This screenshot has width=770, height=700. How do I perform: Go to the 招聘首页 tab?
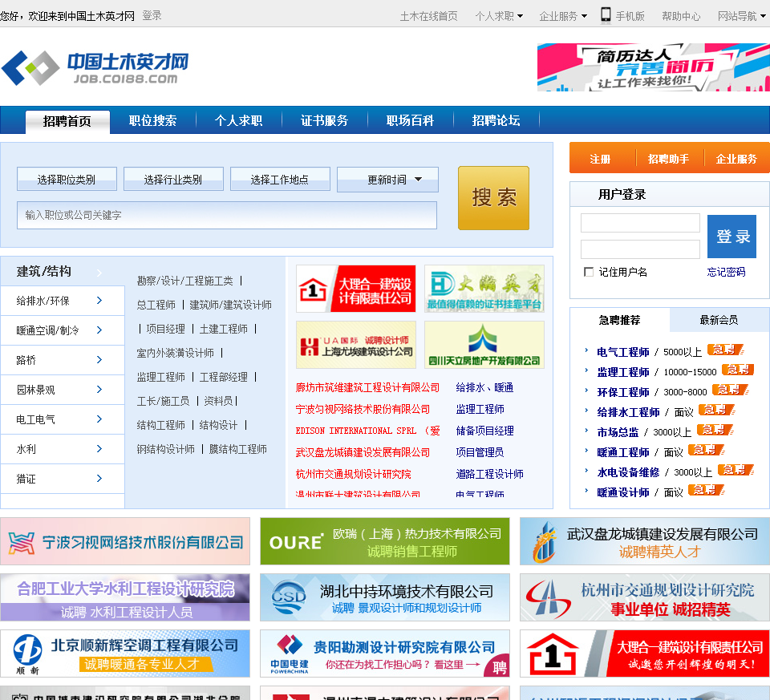tap(67, 121)
